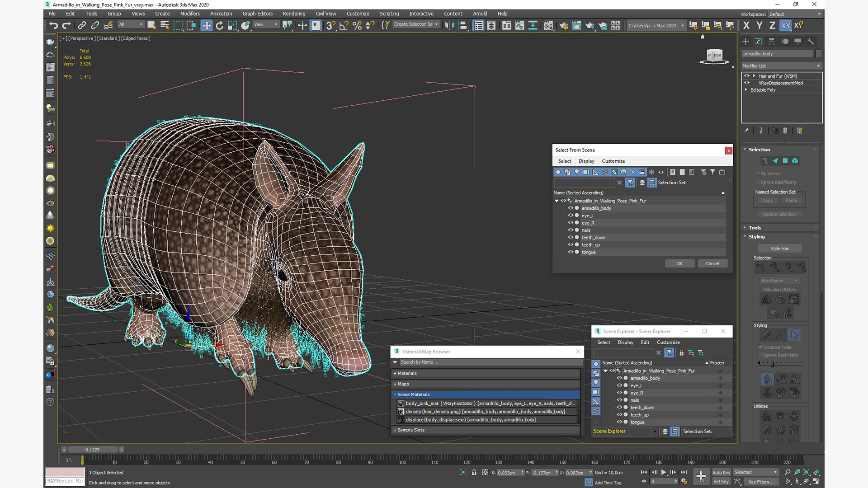Open Edit menu in Scene Explorer
Viewport: 868px width, 488px height.
pyautogui.click(x=645, y=343)
